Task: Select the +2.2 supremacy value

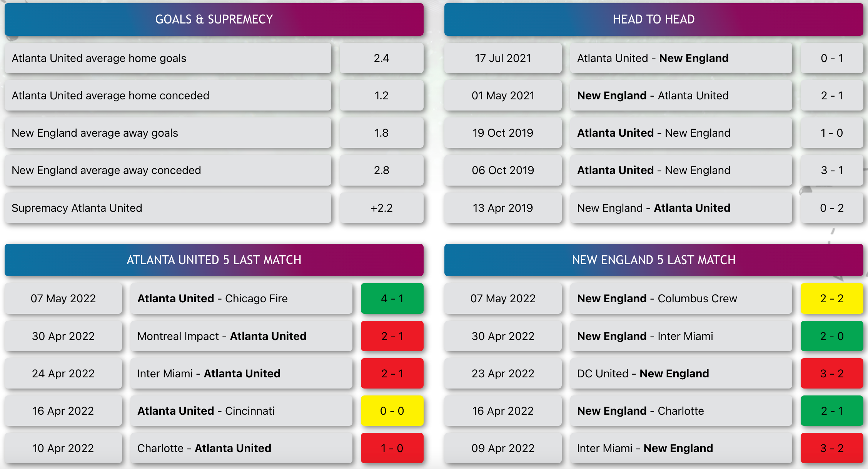Action: coord(382,208)
